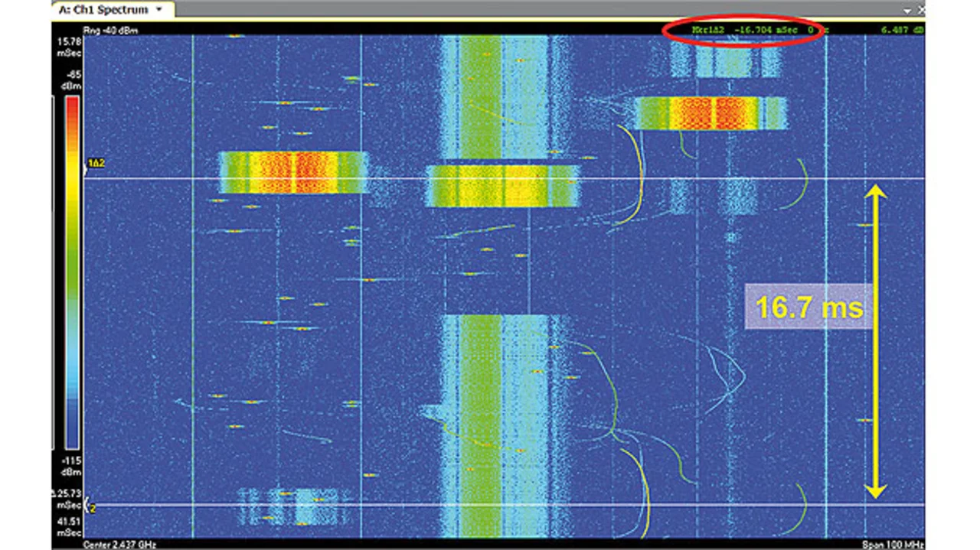980x550 pixels.
Task: Click the Center 2.437 GHz label
Action: click(119, 545)
